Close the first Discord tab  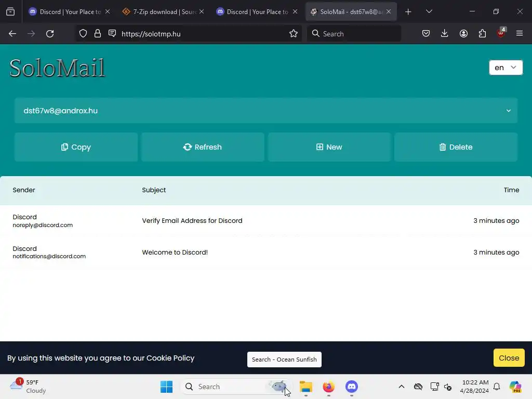[x=108, y=11]
